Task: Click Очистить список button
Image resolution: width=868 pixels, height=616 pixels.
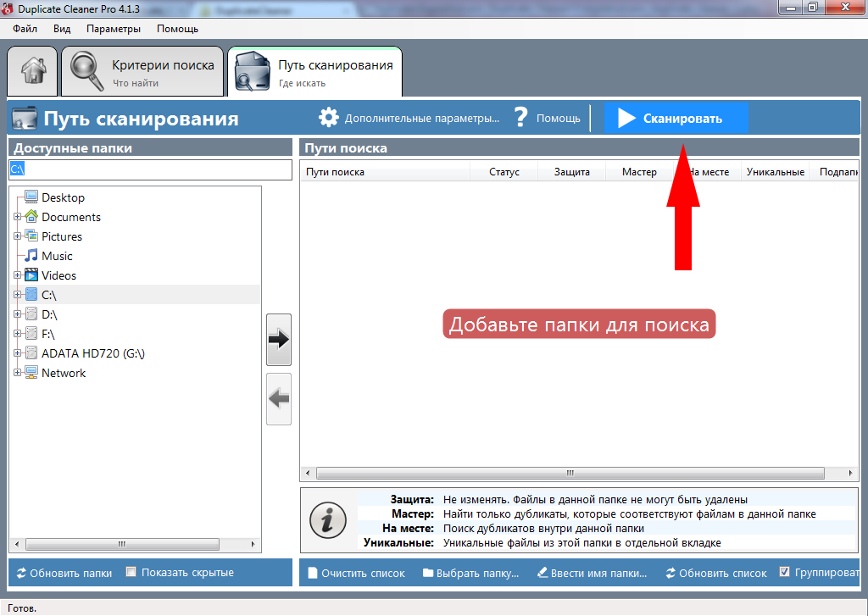Action: click(x=356, y=573)
